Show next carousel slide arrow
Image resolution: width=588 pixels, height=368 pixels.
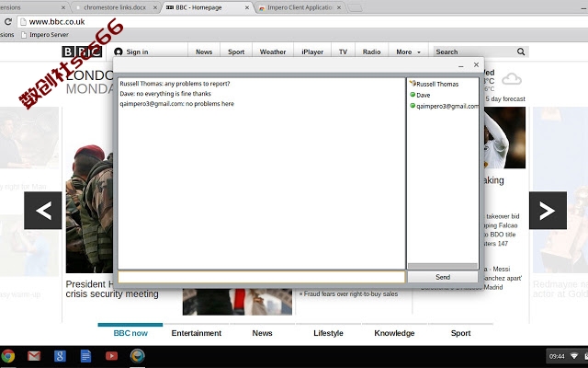click(x=548, y=211)
